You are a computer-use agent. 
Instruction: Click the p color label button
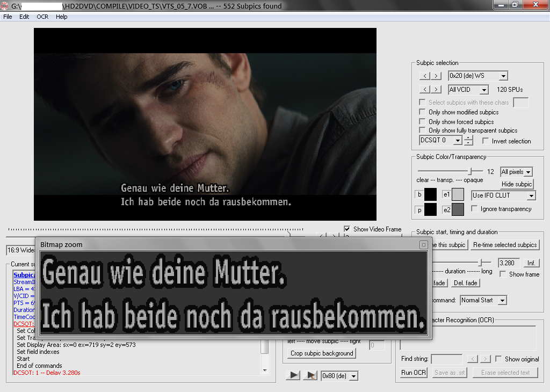[419, 210]
